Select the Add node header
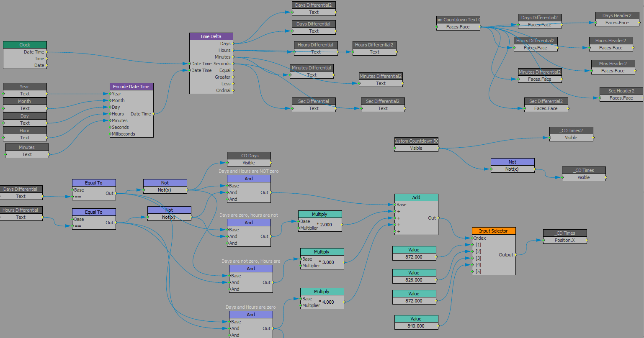The image size is (644, 338). [x=416, y=197]
